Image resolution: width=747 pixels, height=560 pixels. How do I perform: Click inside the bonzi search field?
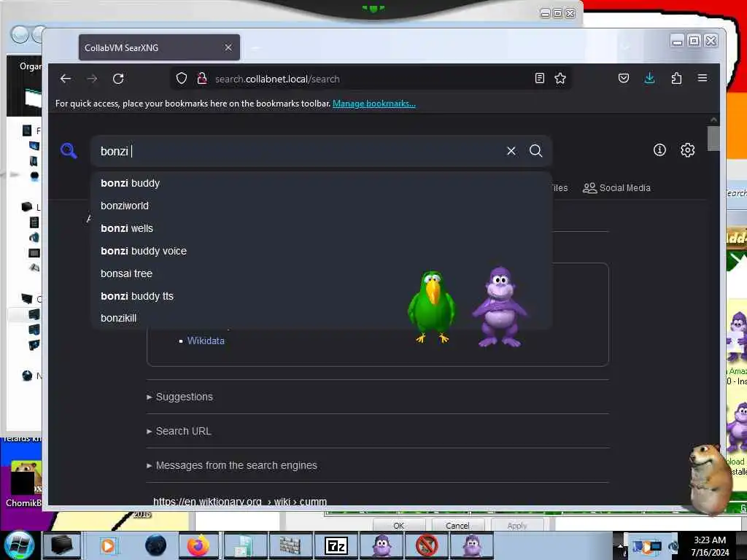tap(300, 151)
